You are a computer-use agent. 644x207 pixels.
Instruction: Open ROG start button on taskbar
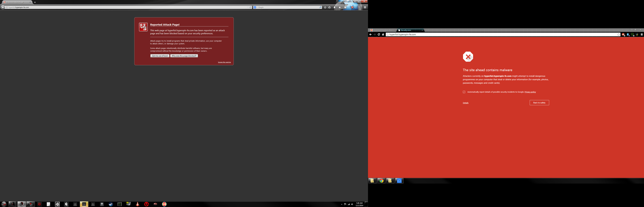click(x=4, y=204)
